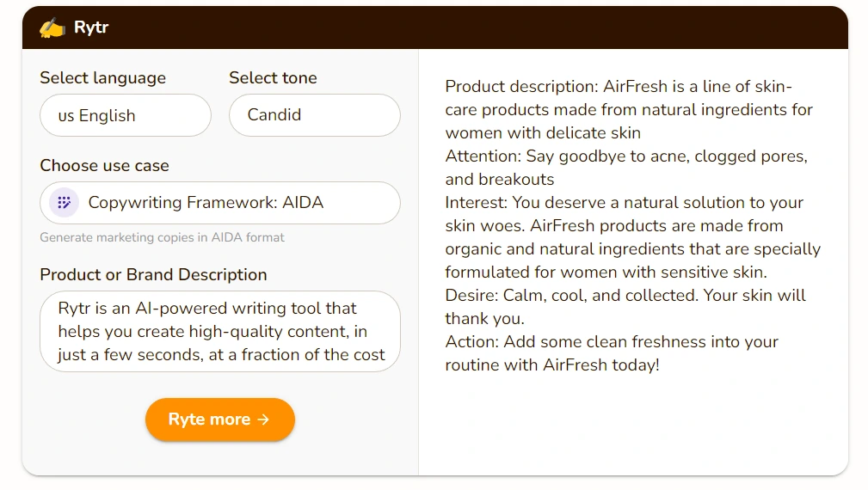868x490 pixels.
Task: Click the 'Product description: AirFresh' output line
Action: coord(628,110)
